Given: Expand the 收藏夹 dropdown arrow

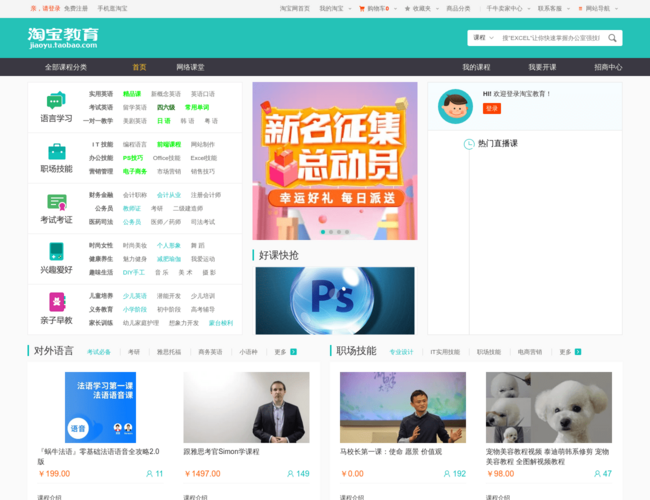Looking at the screenshot, I should click(x=437, y=9).
